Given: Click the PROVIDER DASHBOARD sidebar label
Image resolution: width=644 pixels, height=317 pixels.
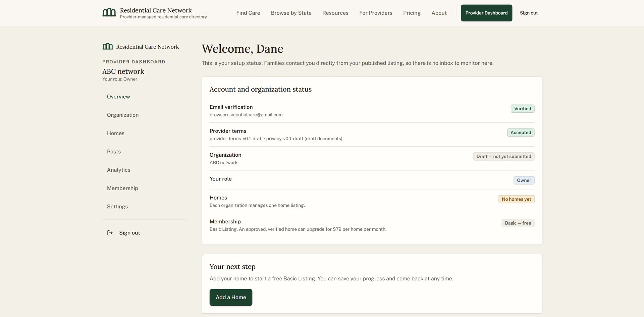Looking at the screenshot, I should click(x=134, y=62).
